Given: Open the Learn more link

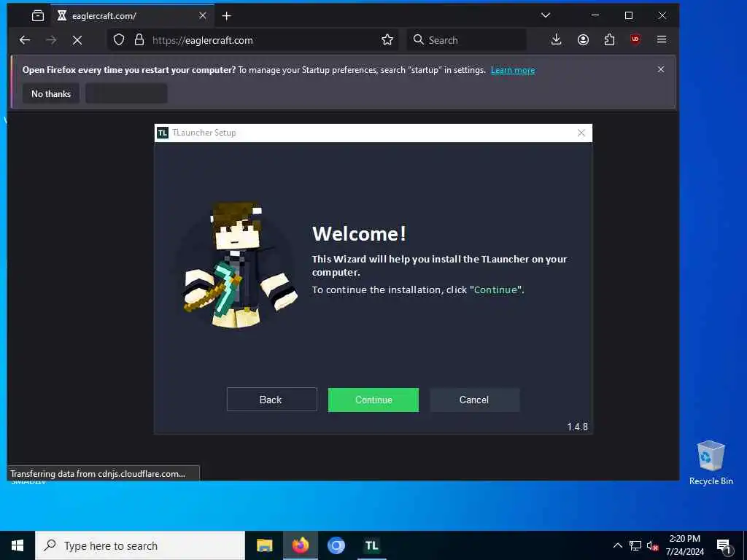Looking at the screenshot, I should (513, 70).
